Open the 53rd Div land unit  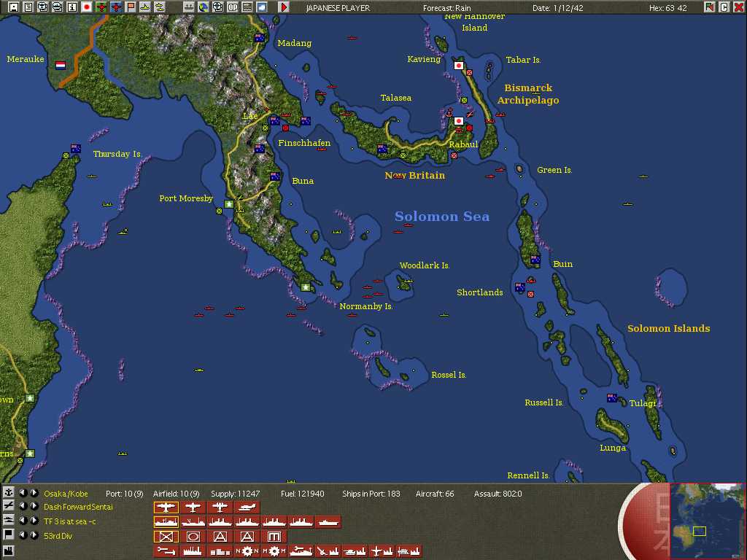(x=58, y=536)
